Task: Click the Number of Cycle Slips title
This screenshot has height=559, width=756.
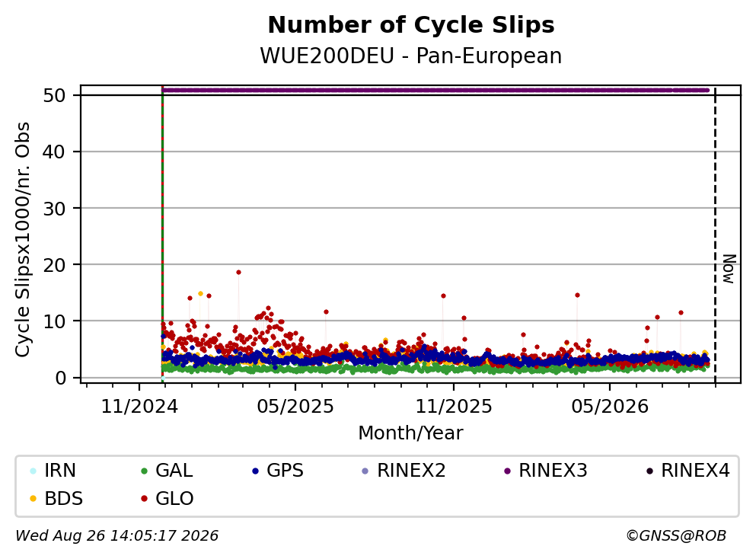Action: [411, 25]
